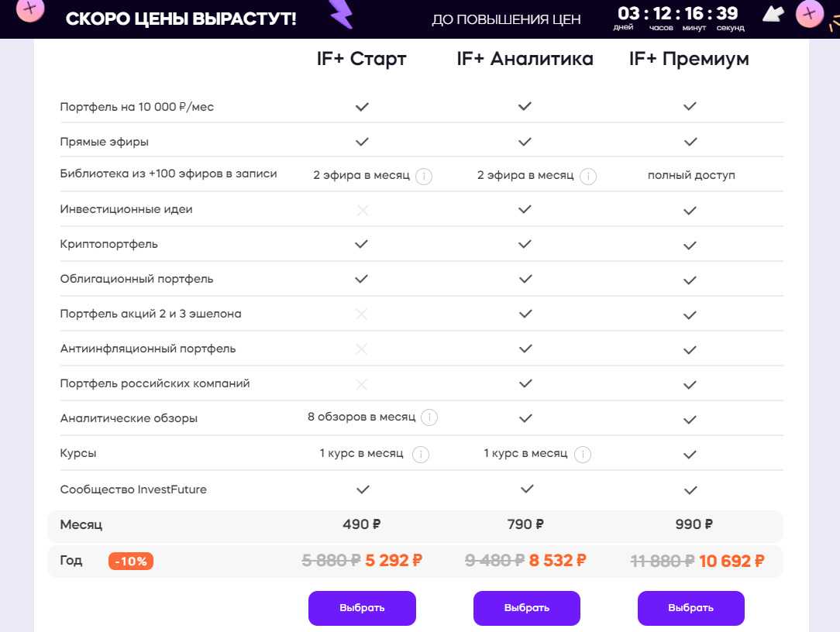Click info icon for IF+ Аналитика course limit
This screenshot has height=632, width=840.
[583, 454]
